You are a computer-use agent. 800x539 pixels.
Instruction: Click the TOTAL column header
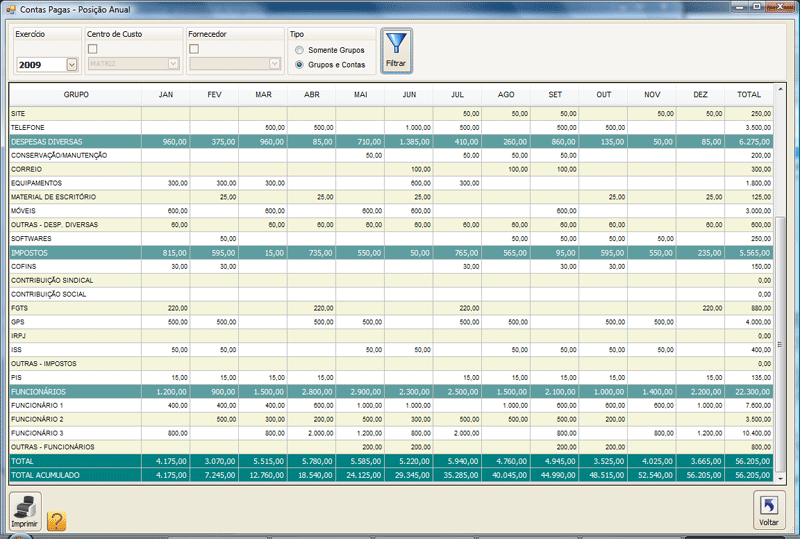point(749,94)
